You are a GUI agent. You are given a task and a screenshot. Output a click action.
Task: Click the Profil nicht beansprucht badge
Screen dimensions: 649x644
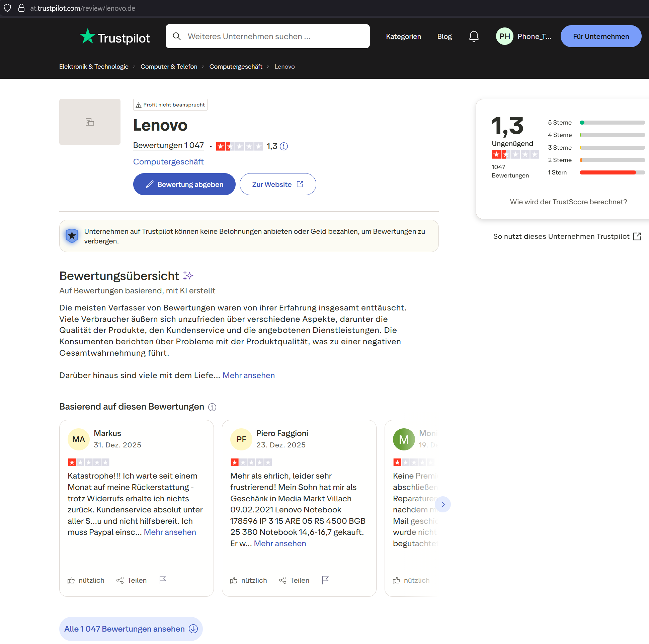pos(170,105)
